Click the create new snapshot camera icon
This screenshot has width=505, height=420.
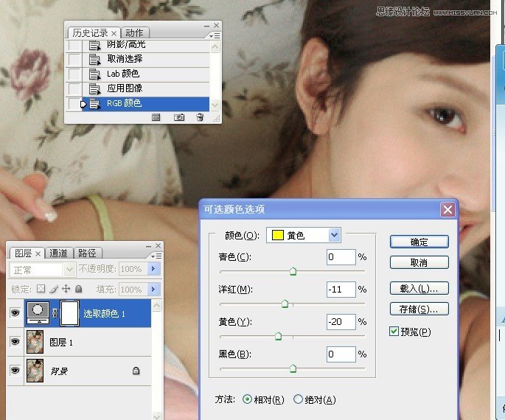(x=179, y=117)
